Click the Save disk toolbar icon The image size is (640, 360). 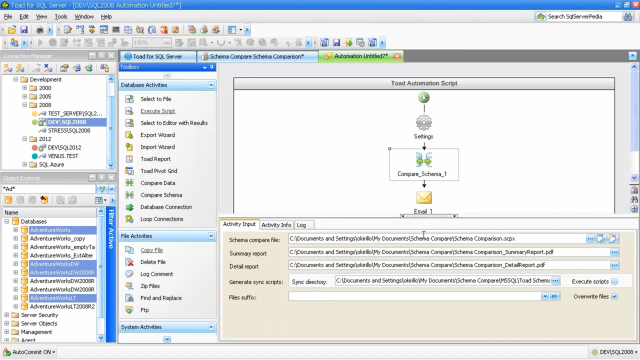[x=24, y=30]
